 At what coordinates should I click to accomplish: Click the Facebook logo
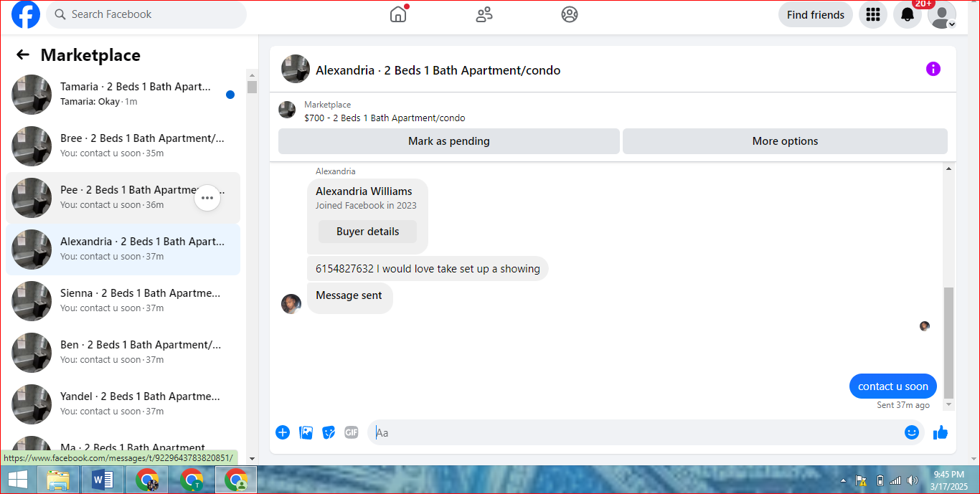point(26,14)
